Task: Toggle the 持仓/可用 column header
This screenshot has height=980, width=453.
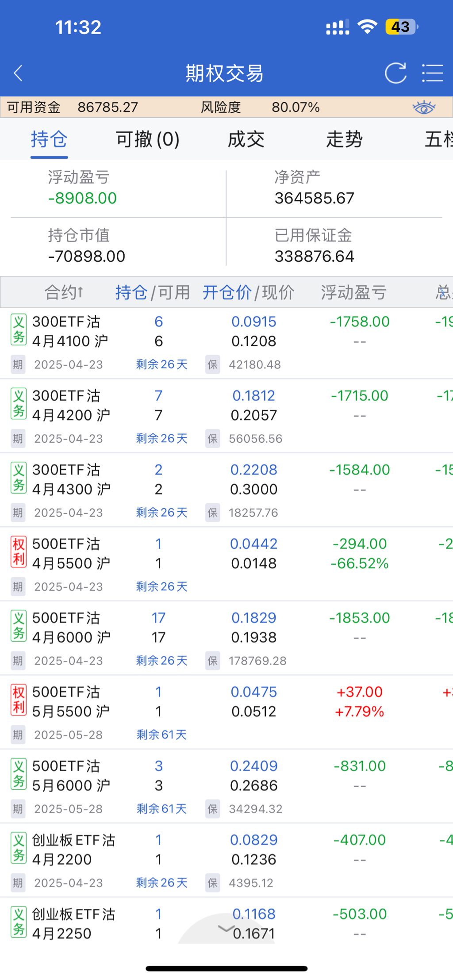Action: tap(153, 292)
